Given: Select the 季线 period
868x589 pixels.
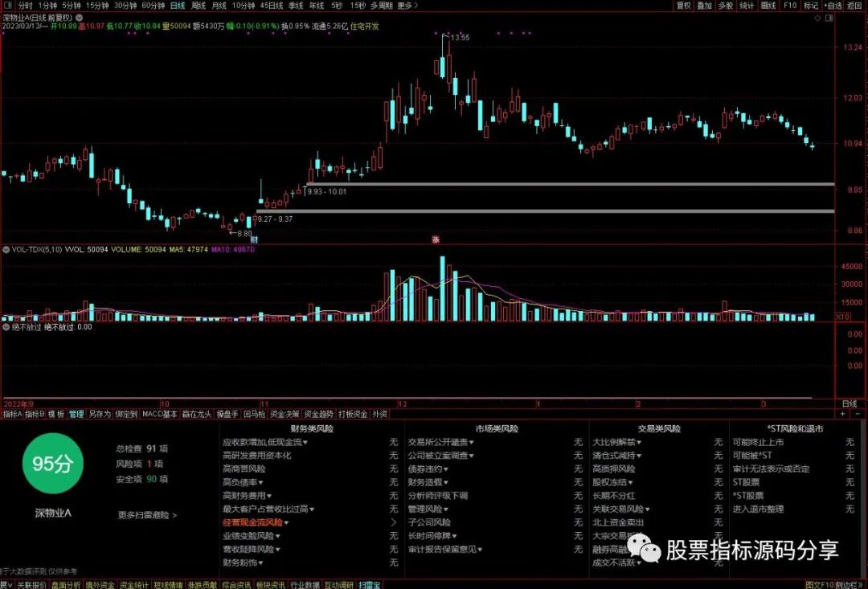Looking at the screenshot, I should point(296,6).
